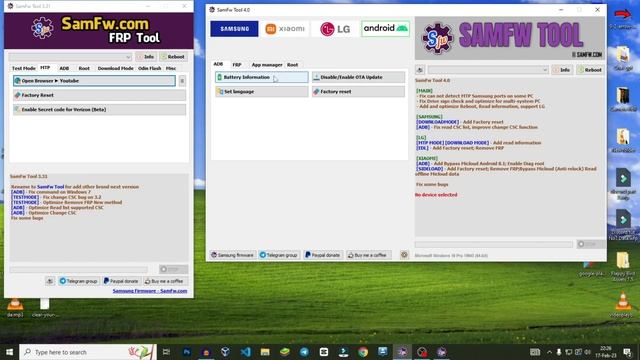
Task: Click Paypal donate in SamFw Tool 4.0
Action: tap(323, 255)
